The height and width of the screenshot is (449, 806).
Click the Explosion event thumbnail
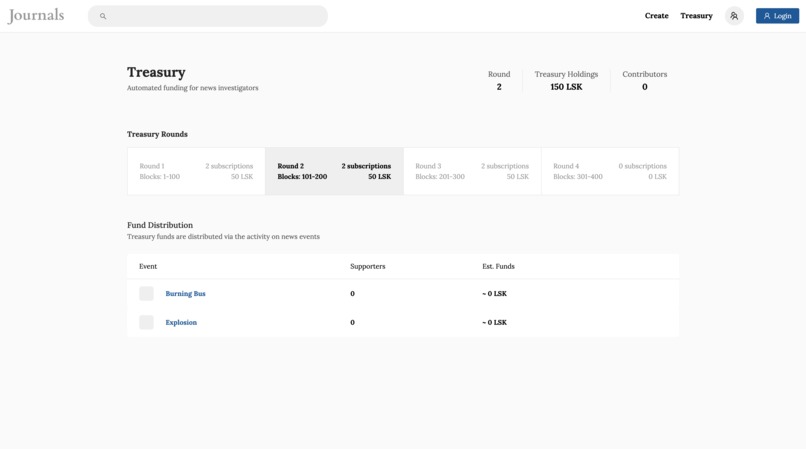coord(146,322)
